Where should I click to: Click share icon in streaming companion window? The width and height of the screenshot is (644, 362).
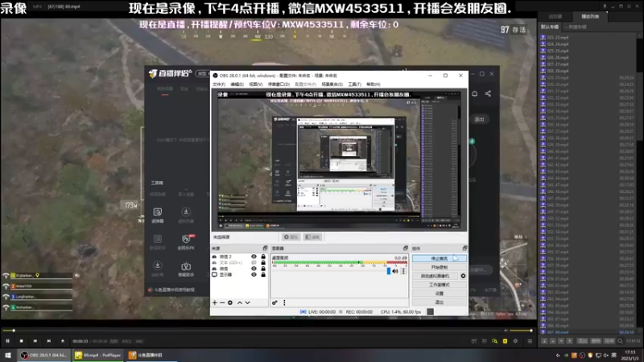[x=488, y=93]
